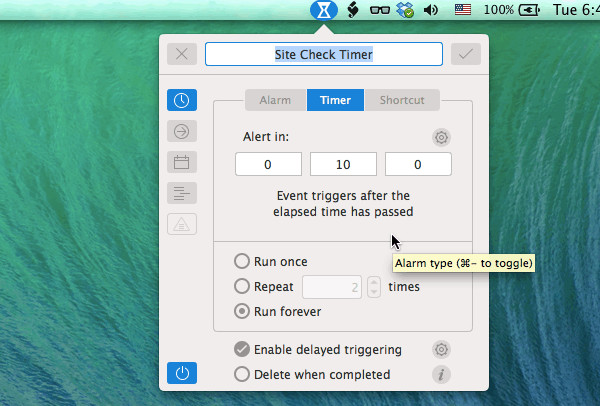Select the Repeat radio button
Screen dimensions: 600x406
click(242, 286)
